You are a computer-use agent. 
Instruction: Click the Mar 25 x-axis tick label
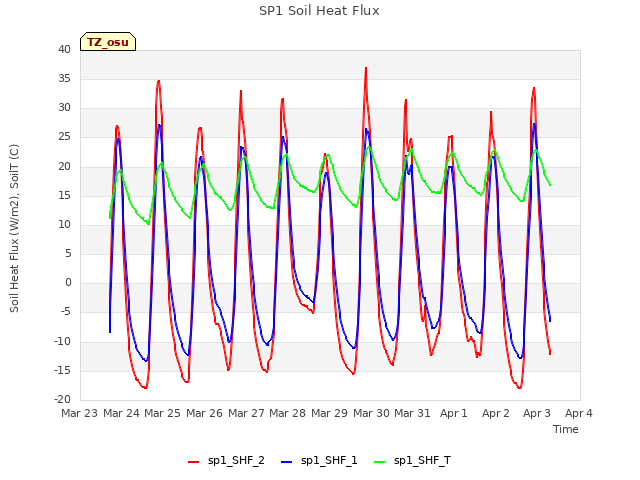[x=162, y=413]
